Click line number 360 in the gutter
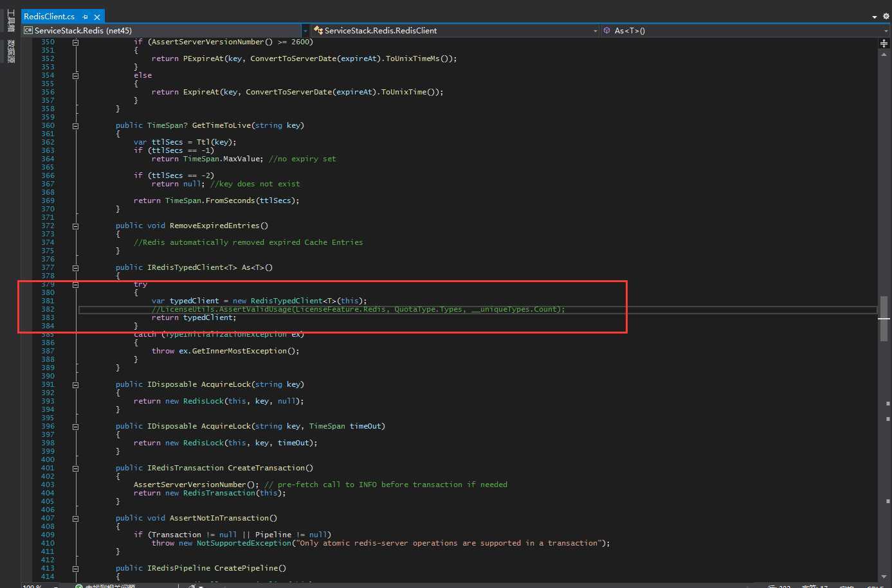 click(x=48, y=125)
